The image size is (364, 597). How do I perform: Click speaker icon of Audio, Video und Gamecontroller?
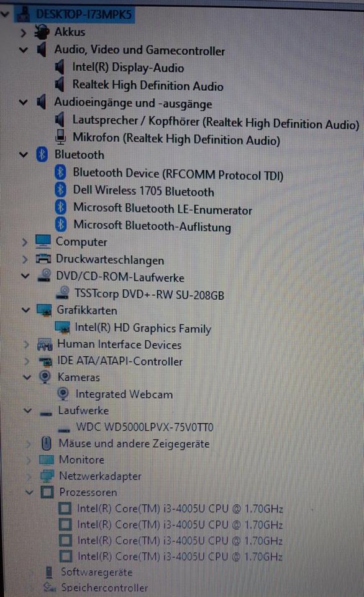coord(42,50)
